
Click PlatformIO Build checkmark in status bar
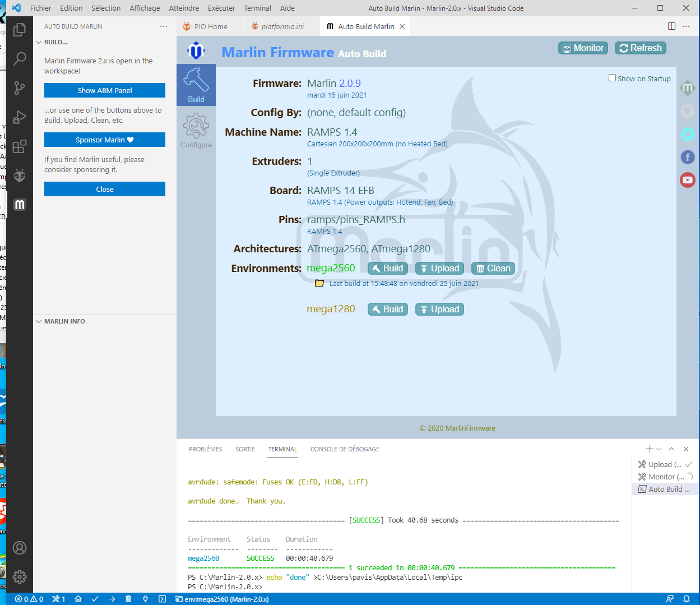95,599
